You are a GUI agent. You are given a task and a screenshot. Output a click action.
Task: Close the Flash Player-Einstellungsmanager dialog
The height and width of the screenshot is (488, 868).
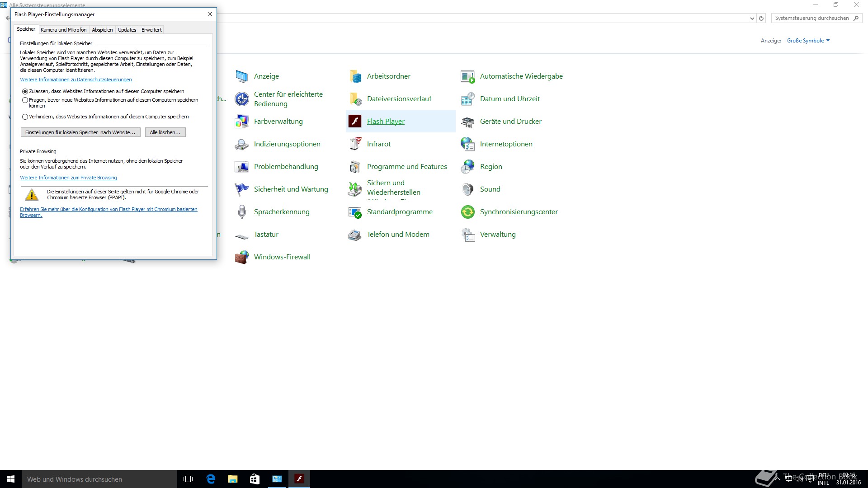[210, 14]
